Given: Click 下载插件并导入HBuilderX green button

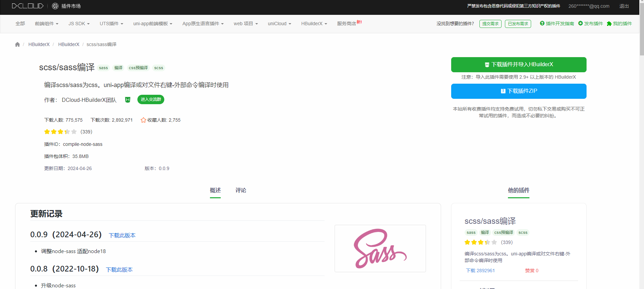Looking at the screenshot, I should pos(518,65).
